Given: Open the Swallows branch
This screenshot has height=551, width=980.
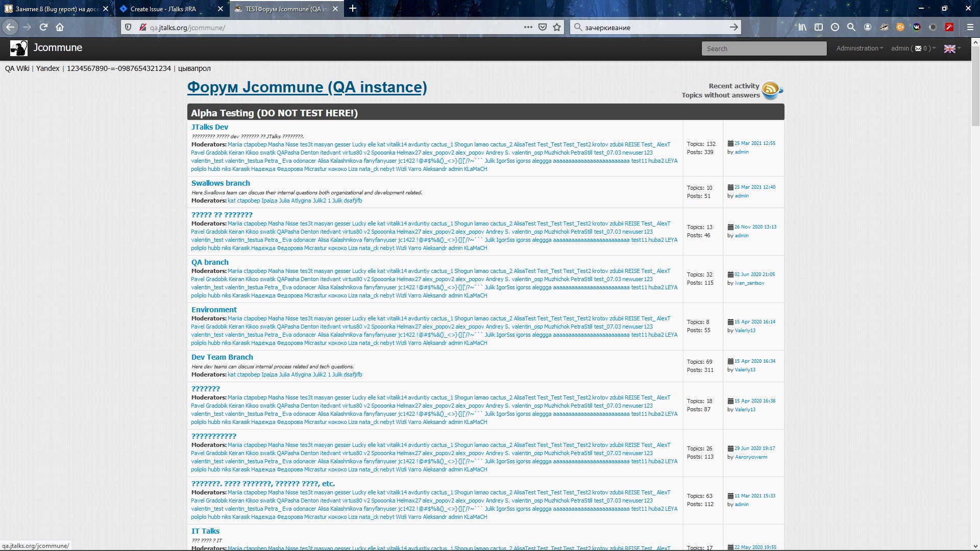Looking at the screenshot, I should click(220, 183).
